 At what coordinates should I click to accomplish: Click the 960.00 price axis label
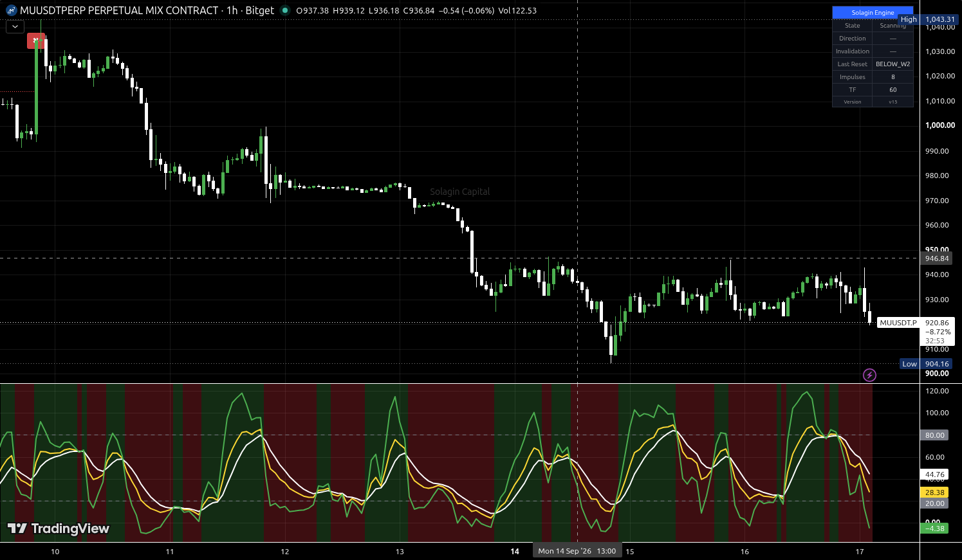[937, 225]
